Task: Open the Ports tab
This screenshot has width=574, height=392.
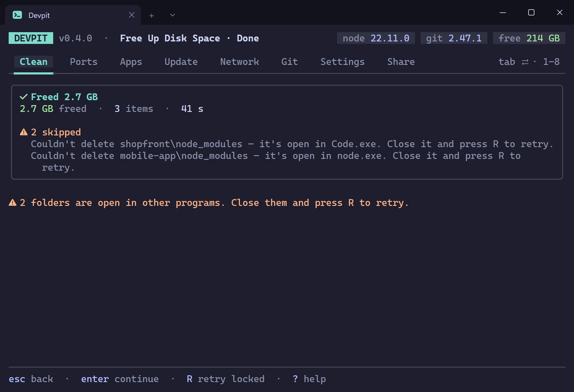Action: click(84, 62)
